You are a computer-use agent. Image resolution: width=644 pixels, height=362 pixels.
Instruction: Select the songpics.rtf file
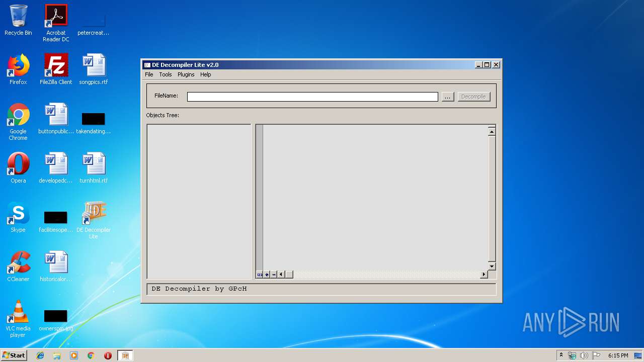coord(94,69)
